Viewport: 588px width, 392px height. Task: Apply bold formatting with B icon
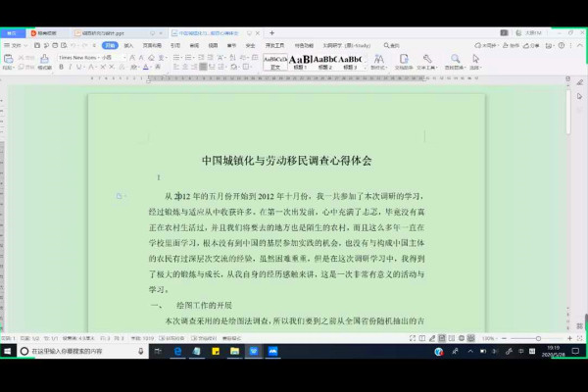pos(60,68)
